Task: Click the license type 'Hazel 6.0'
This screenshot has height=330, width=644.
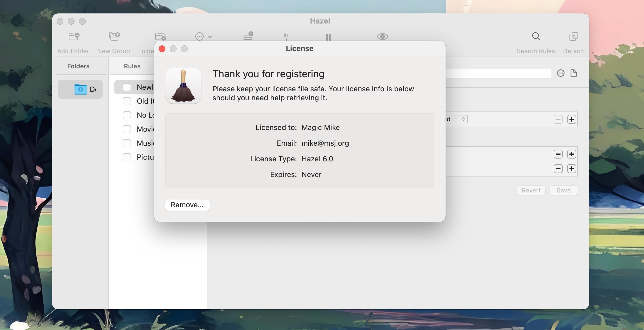Action: pyautogui.click(x=317, y=159)
